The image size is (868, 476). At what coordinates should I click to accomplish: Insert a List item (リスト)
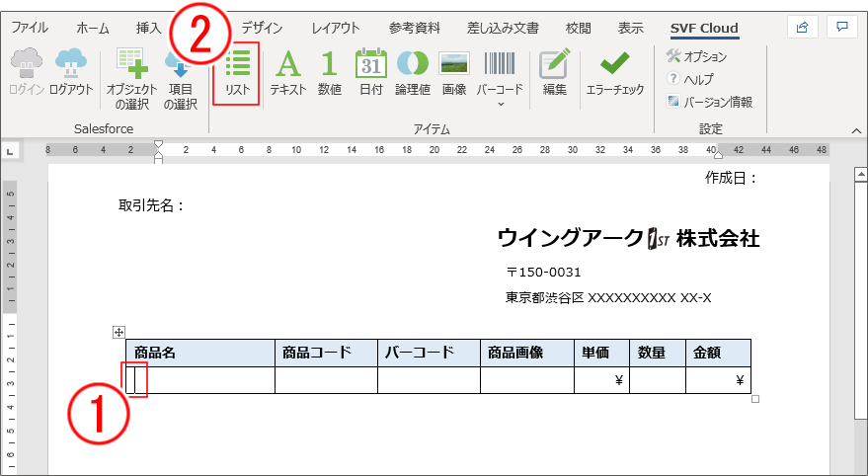pos(237,73)
